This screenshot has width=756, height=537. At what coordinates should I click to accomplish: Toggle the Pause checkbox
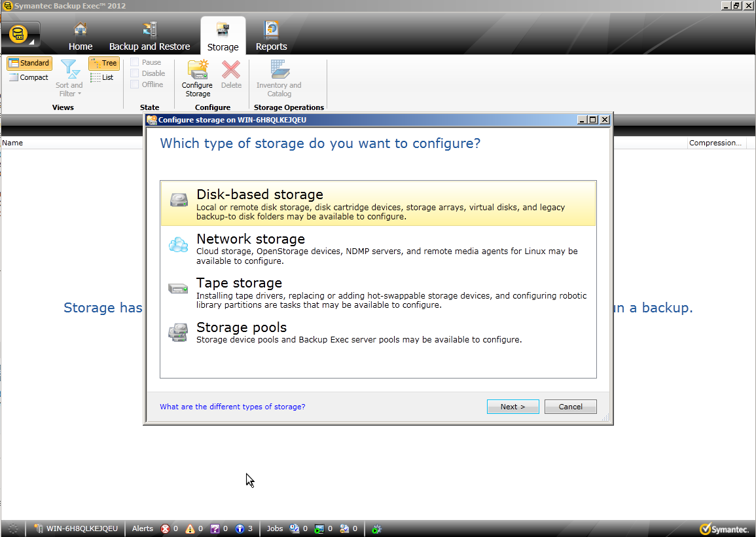pyautogui.click(x=135, y=62)
